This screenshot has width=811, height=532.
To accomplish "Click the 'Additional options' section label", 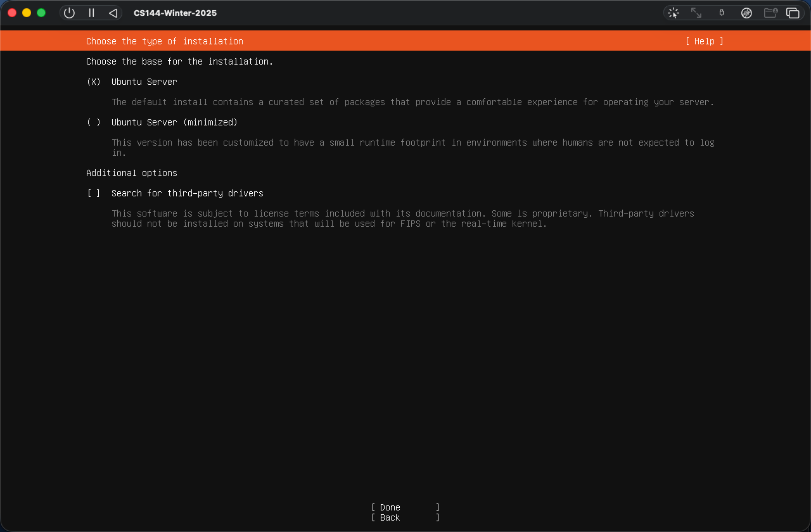I will tap(132, 173).
